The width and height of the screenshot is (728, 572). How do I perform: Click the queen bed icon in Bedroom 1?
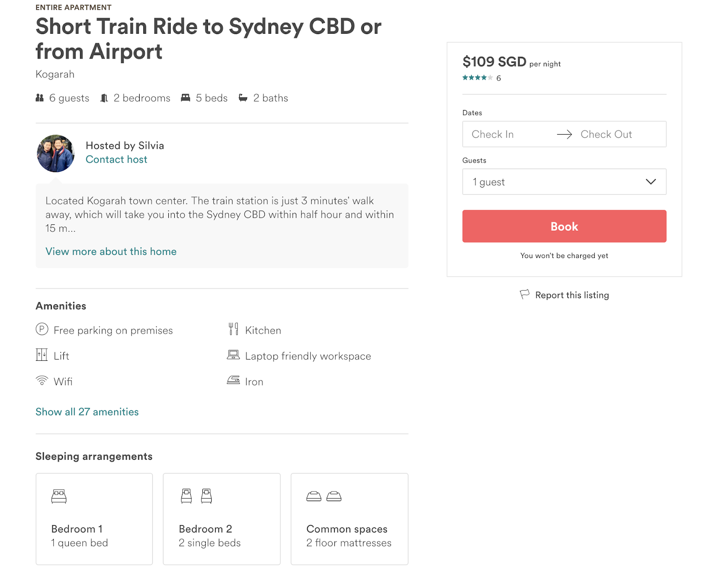(x=59, y=496)
